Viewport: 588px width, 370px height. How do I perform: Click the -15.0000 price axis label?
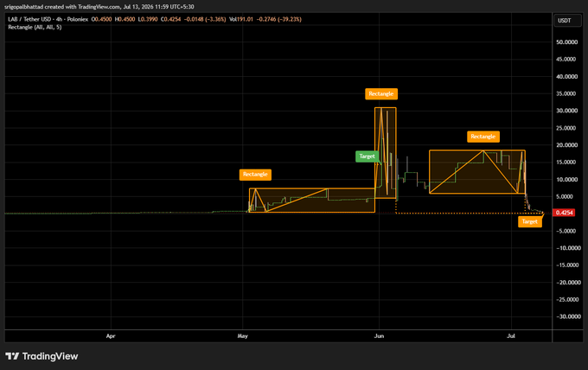(x=568, y=265)
